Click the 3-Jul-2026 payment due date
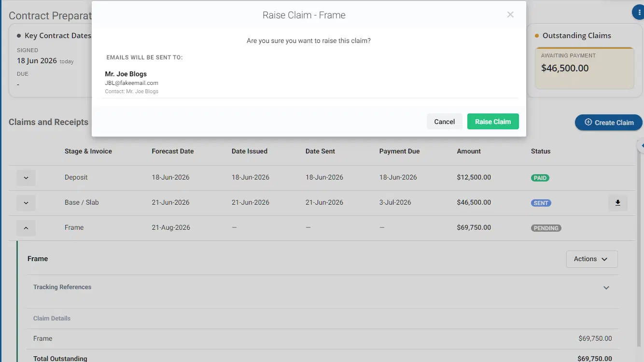This screenshot has width=644, height=362. click(x=395, y=202)
